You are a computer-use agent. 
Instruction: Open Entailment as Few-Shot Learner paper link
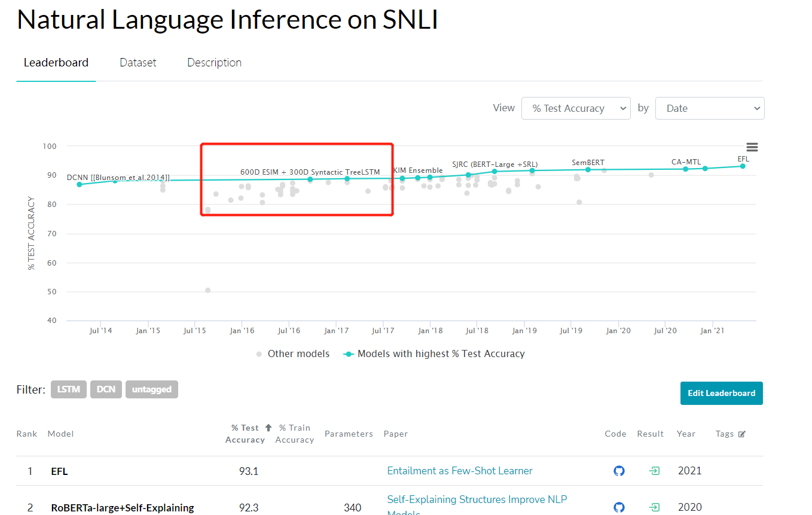tap(459, 471)
